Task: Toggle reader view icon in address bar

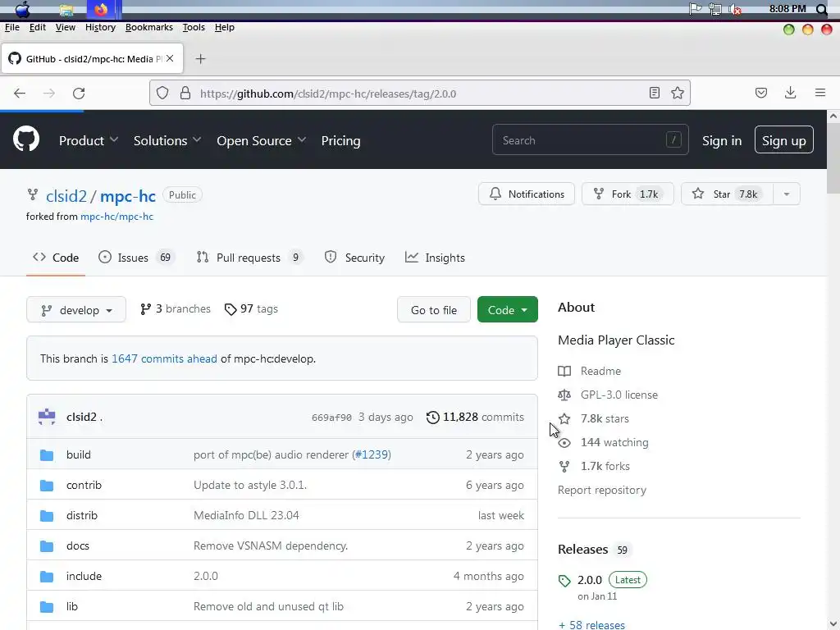Action: click(x=654, y=94)
